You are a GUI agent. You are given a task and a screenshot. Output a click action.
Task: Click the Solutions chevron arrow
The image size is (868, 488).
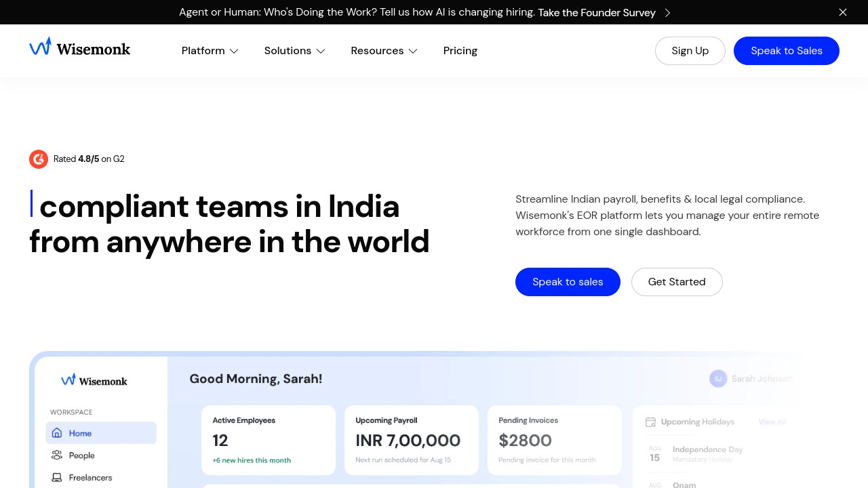coord(321,51)
